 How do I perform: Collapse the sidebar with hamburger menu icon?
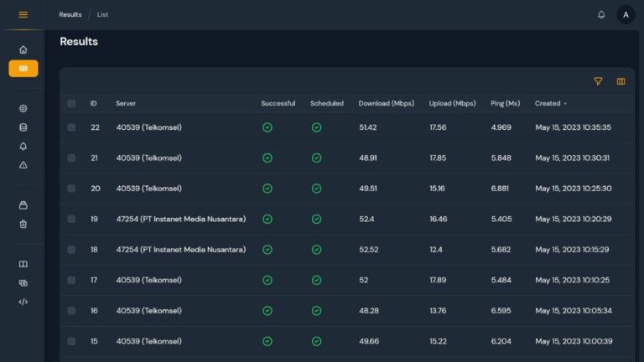[x=23, y=14]
